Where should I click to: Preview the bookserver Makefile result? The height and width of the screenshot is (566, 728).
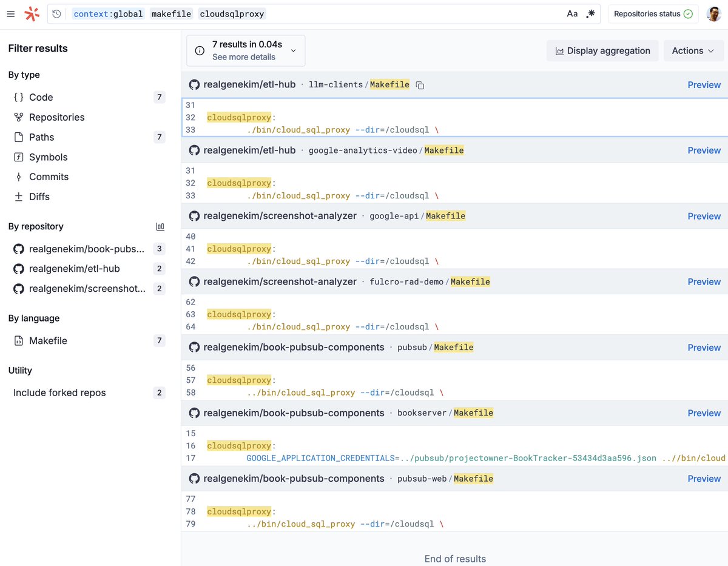(x=704, y=413)
